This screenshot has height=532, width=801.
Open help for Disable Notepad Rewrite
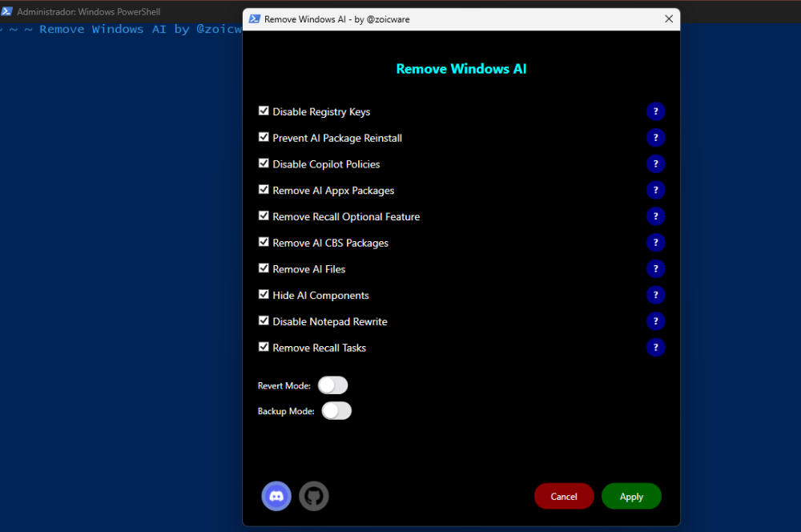coord(655,321)
